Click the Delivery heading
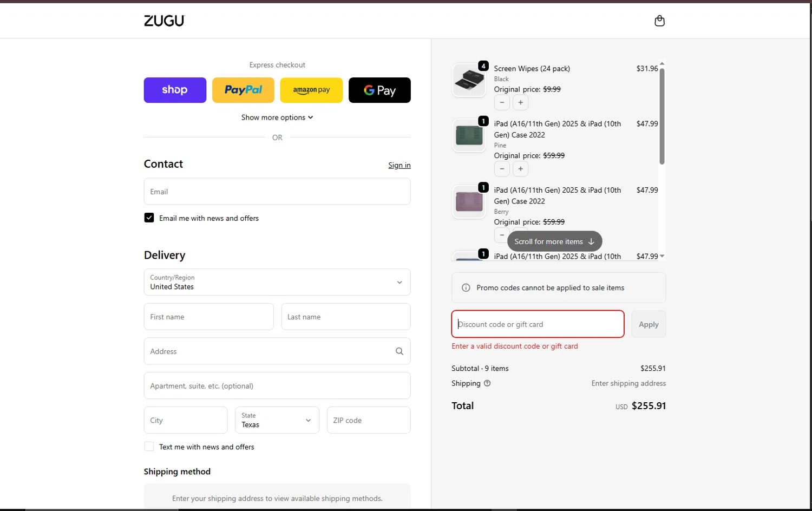The width and height of the screenshot is (812, 511). 165,255
